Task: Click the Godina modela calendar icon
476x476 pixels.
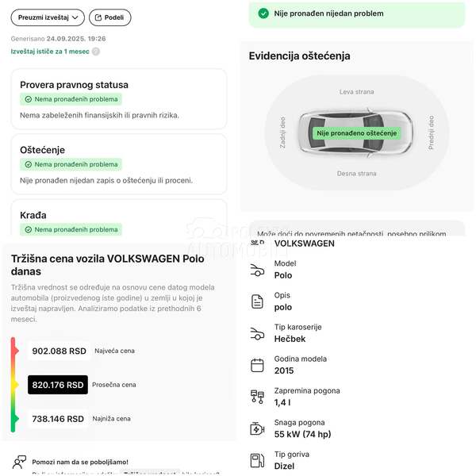Action: pyautogui.click(x=257, y=365)
